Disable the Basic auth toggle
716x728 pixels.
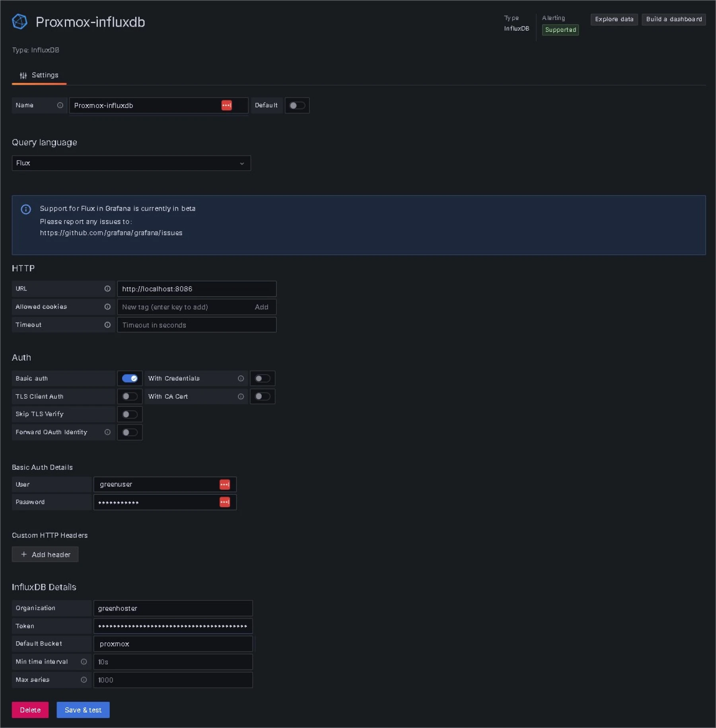point(130,378)
